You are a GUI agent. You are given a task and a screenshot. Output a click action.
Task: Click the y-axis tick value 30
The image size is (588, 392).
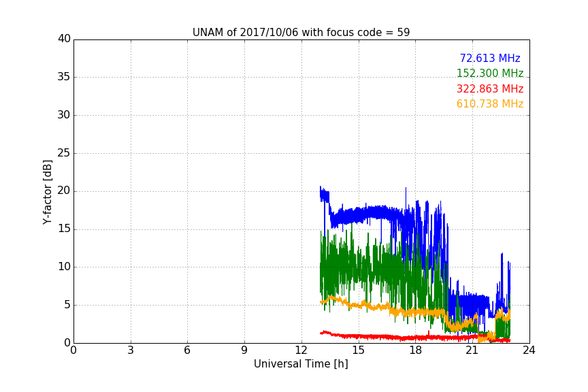click(64, 115)
